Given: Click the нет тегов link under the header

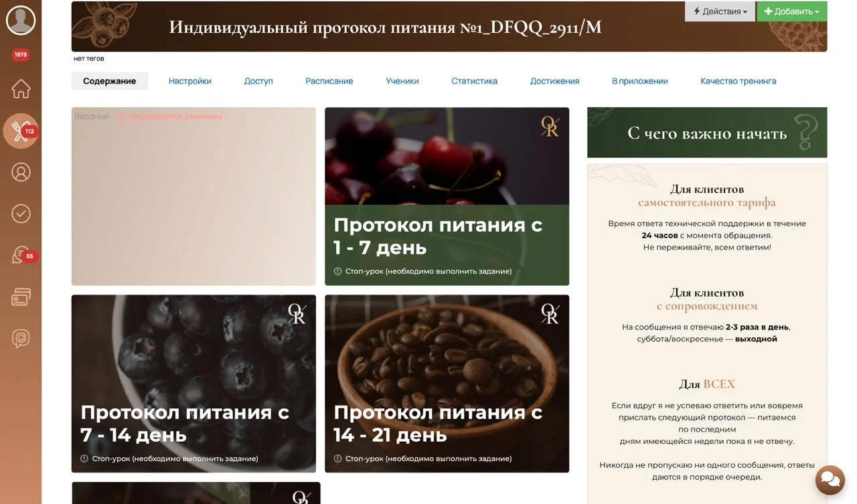Looking at the screenshot, I should (x=88, y=58).
